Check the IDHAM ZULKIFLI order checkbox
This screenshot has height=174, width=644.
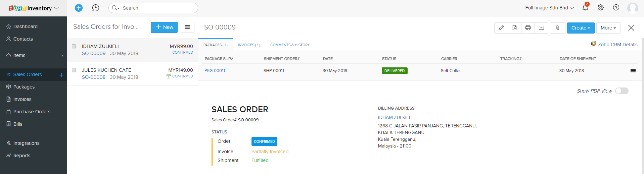point(74,46)
